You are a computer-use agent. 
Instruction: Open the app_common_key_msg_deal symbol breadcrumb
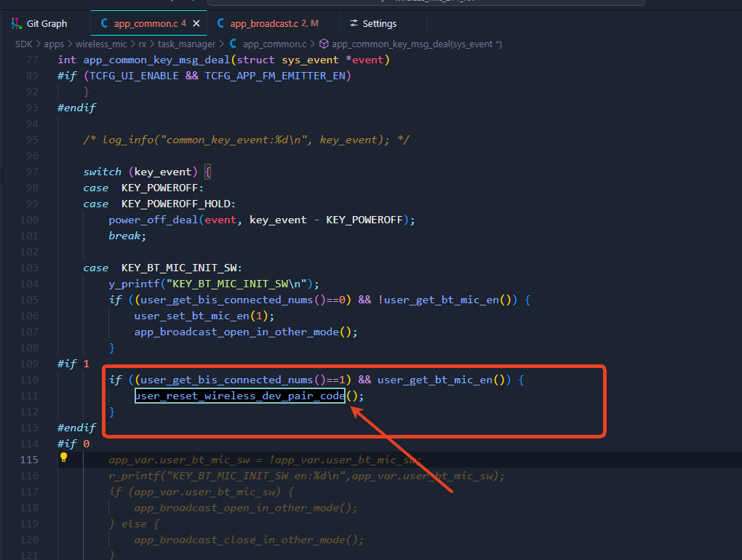417,44
